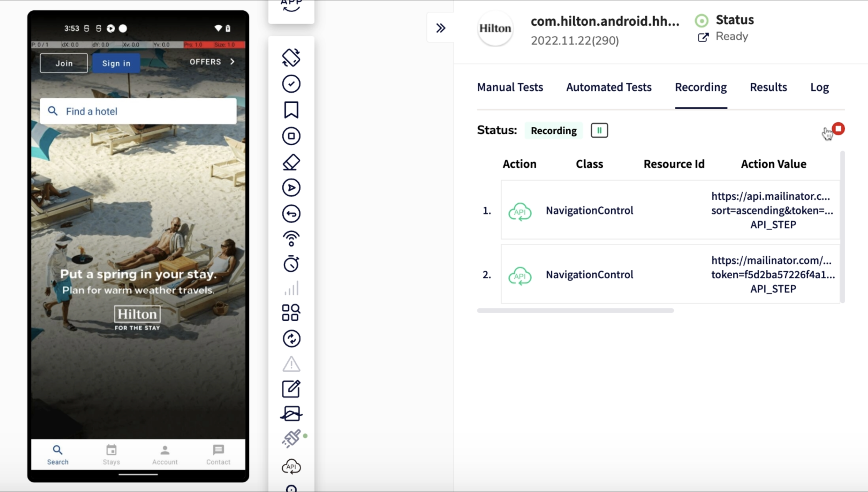
Task: Select the eraser tool icon
Action: (291, 162)
